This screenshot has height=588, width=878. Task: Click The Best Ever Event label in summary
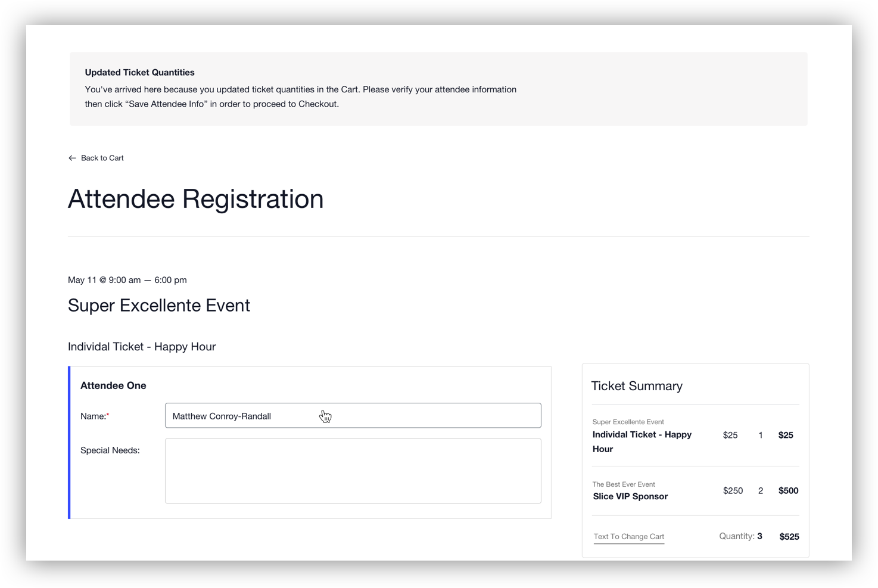point(623,484)
